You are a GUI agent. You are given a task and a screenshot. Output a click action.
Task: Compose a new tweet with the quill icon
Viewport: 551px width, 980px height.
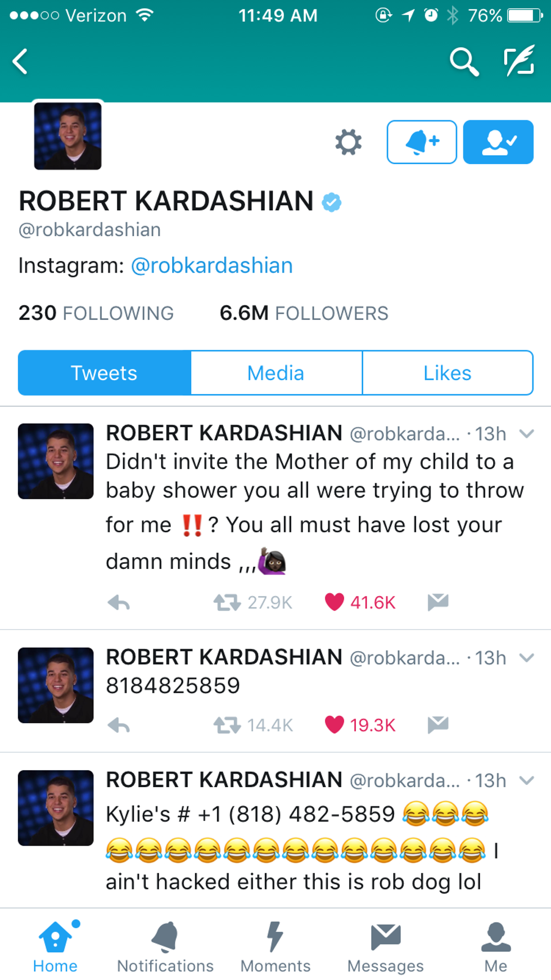tap(518, 61)
